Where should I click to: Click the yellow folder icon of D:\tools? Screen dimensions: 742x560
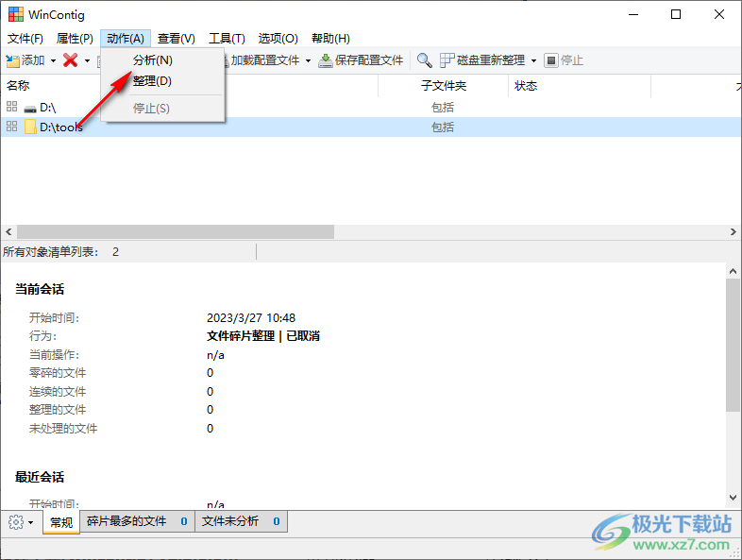(30, 127)
